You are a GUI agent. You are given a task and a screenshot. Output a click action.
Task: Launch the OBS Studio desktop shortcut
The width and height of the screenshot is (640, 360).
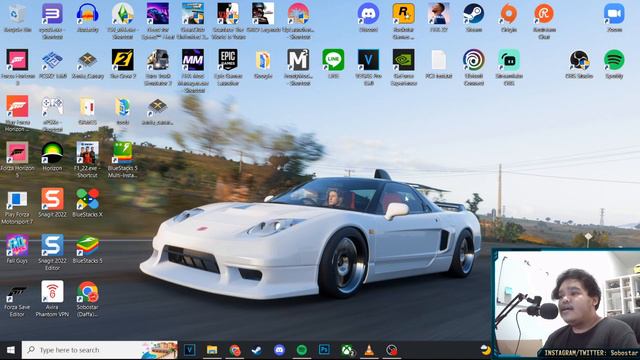pyautogui.click(x=579, y=63)
